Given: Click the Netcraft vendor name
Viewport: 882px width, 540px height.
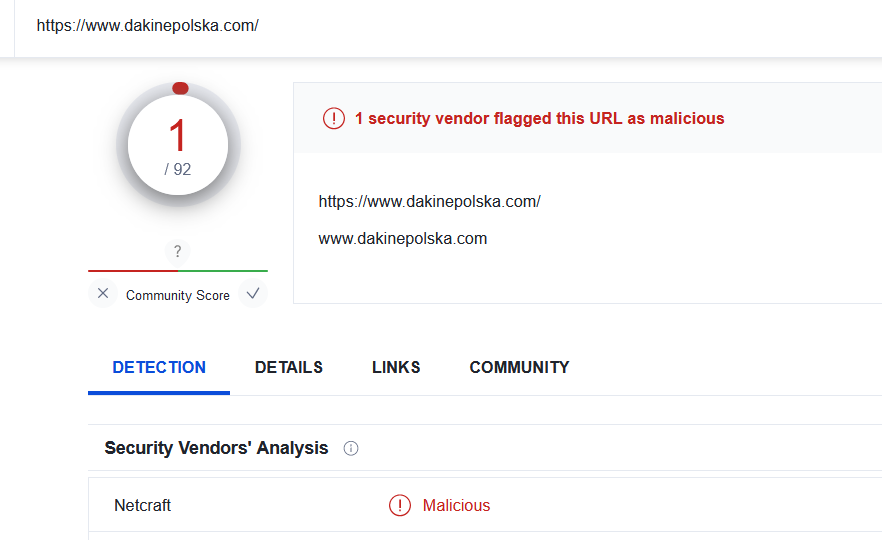Looking at the screenshot, I should [x=142, y=505].
